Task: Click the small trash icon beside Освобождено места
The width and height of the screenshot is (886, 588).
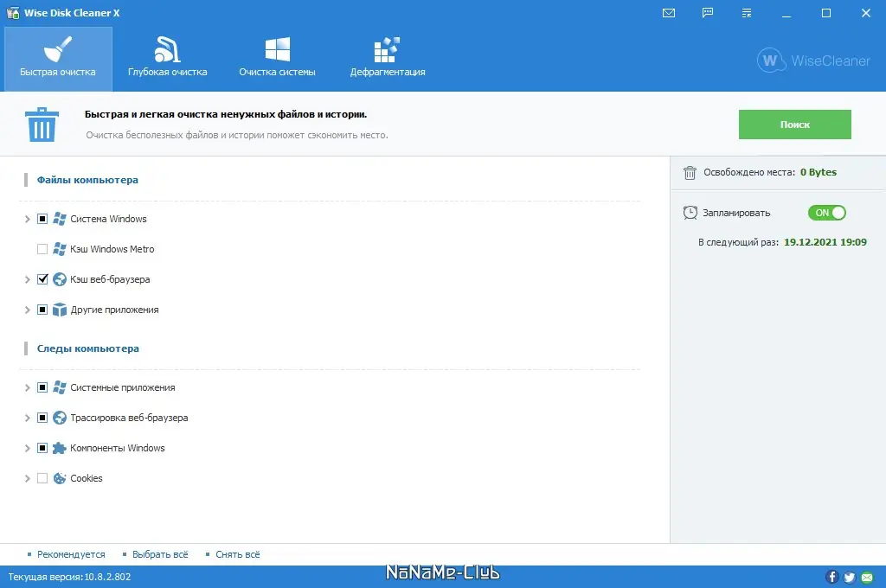Action: (x=690, y=172)
